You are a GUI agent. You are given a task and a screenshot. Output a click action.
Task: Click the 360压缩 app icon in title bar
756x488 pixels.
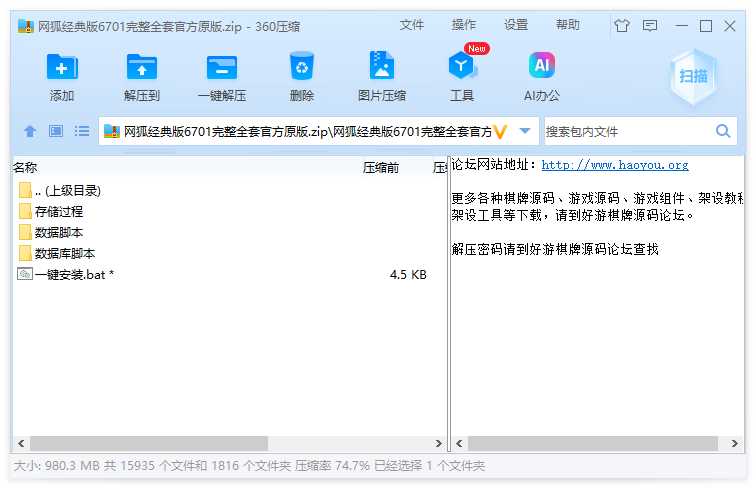pyautogui.click(x=26, y=26)
